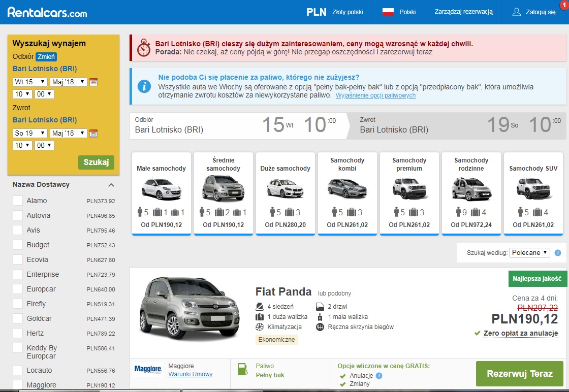Click the manual gearbox icon
This screenshot has height=392, width=569.
pyautogui.click(x=320, y=326)
